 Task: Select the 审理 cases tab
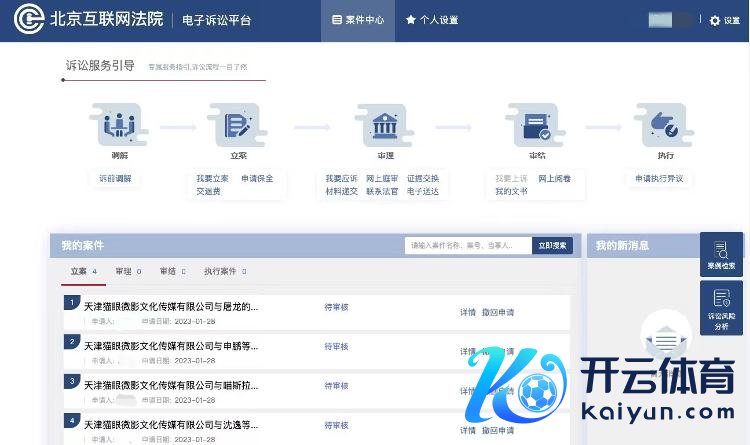click(127, 271)
